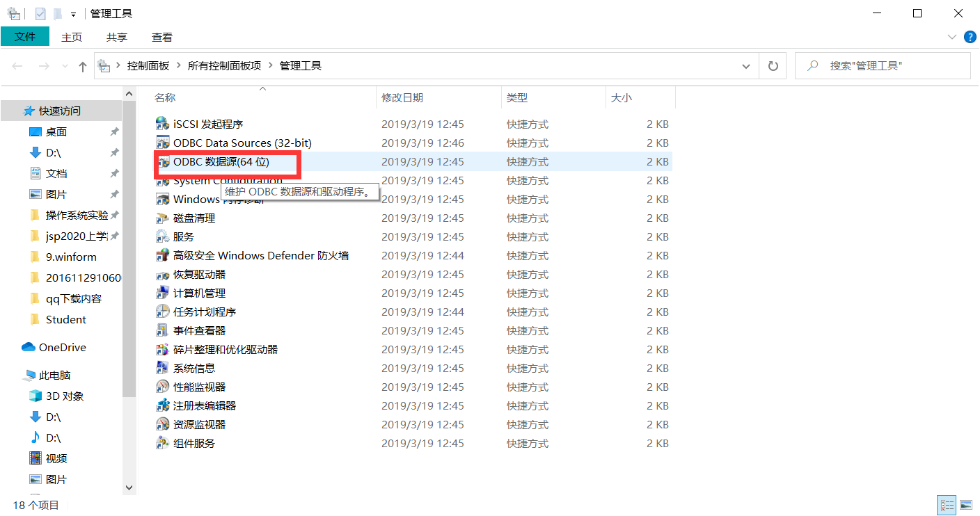The height and width of the screenshot is (516, 980).
Task: Select the 碎片整理和优化驱动器 icon
Action: click(162, 349)
